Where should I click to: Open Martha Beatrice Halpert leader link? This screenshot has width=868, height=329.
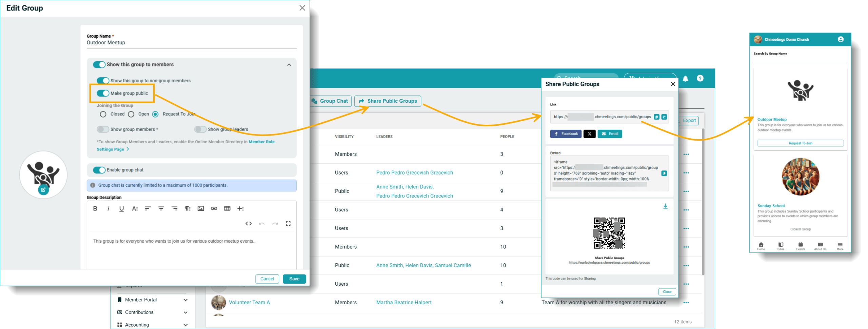point(403,303)
